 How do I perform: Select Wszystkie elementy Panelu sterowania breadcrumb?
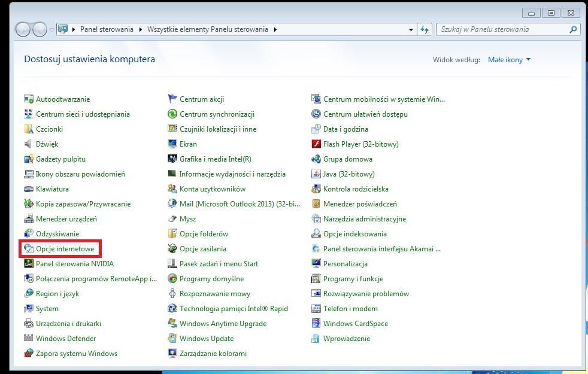click(x=208, y=29)
